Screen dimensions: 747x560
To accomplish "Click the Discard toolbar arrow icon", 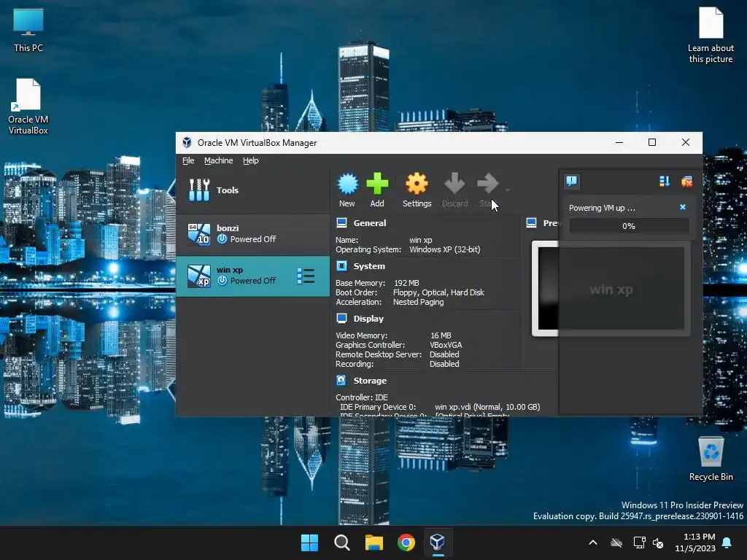I will tap(454, 184).
